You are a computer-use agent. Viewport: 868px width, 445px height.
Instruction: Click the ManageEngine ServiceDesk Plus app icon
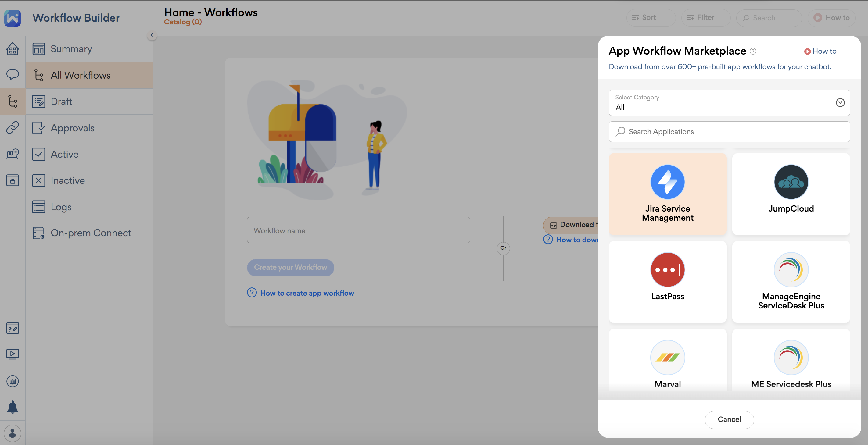[x=791, y=269]
